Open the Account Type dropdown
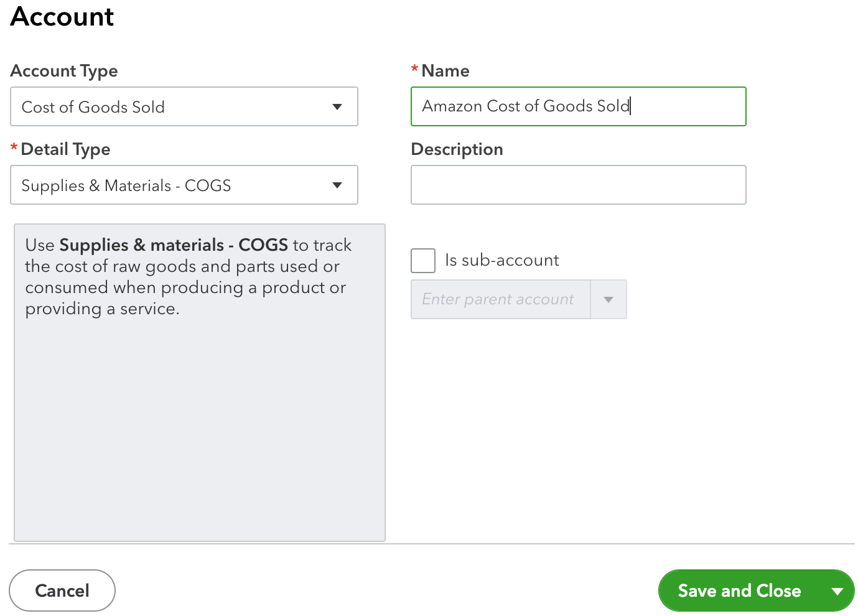 pyautogui.click(x=184, y=106)
